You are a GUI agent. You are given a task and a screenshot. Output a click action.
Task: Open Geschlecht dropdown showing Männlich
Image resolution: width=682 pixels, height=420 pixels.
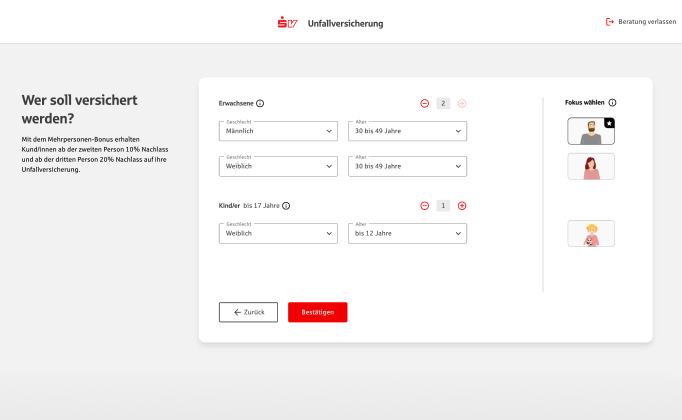(x=278, y=131)
